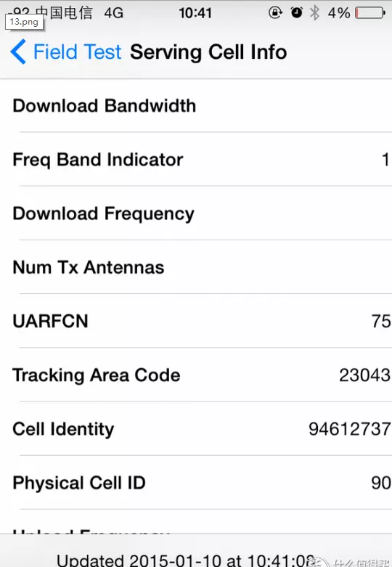This screenshot has width=392, height=567.
Task: Select the Download Bandwidth row
Action: point(196,105)
